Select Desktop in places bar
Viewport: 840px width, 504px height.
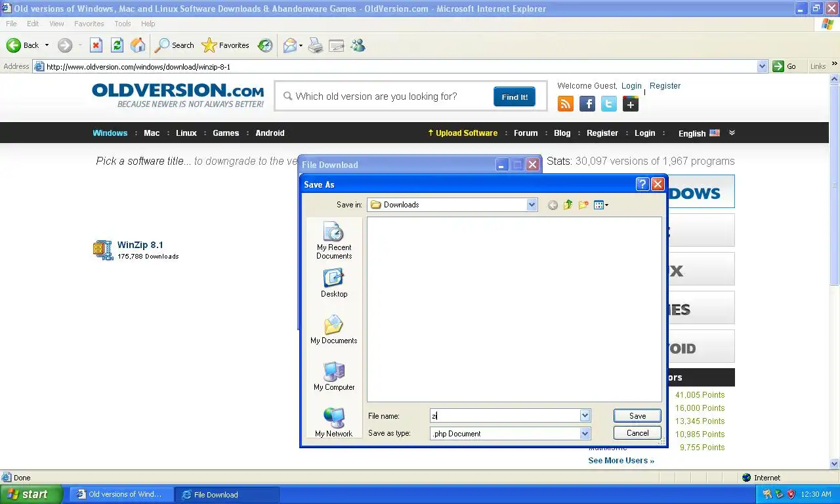pos(334,283)
